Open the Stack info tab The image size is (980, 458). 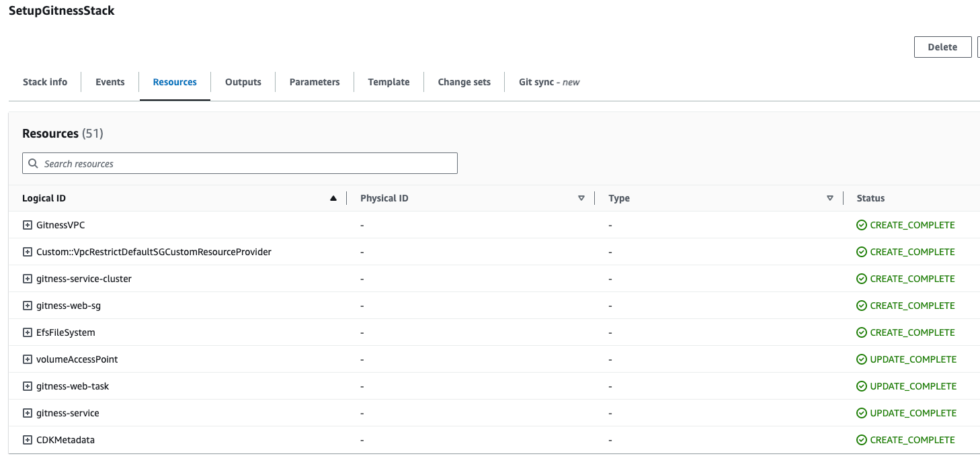click(45, 82)
